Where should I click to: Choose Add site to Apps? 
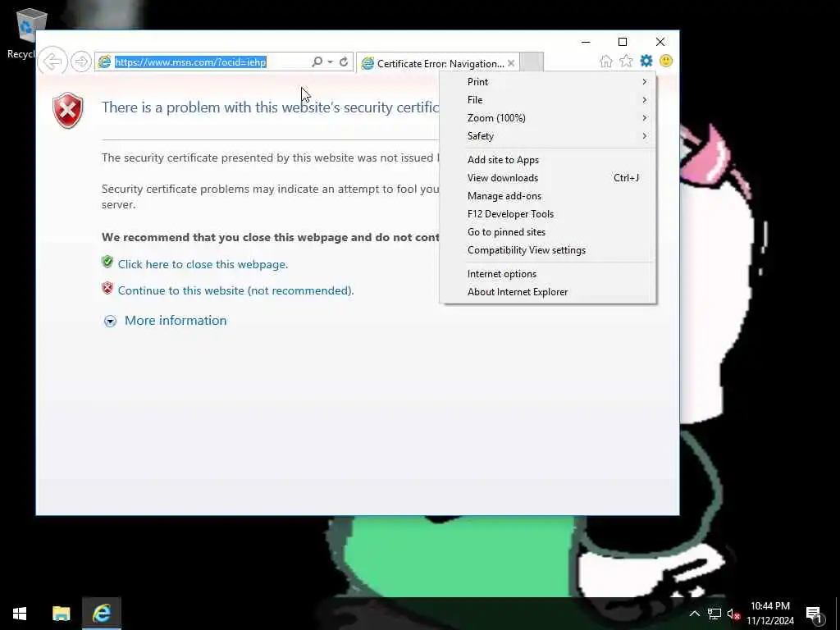tap(547, 160)
